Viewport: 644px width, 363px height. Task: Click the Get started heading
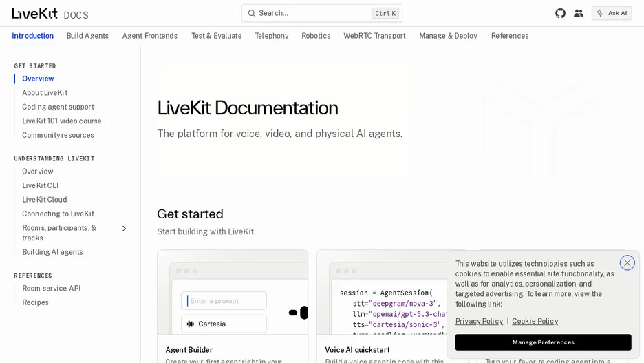190,214
